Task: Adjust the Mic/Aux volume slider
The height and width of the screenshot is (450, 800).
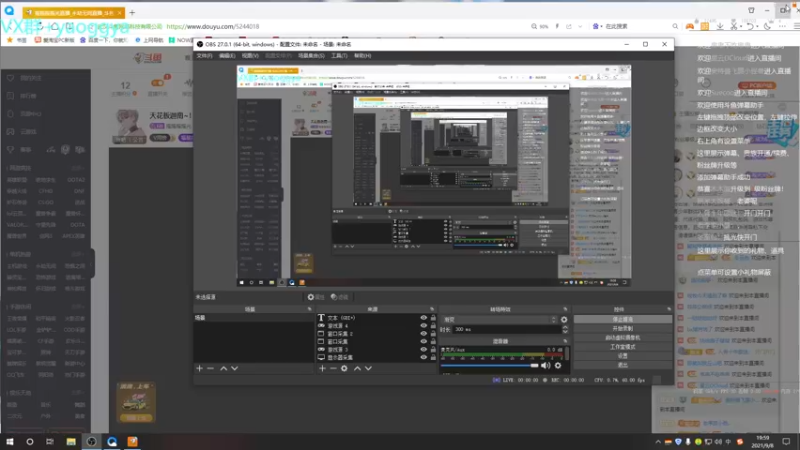Action: (x=489, y=365)
